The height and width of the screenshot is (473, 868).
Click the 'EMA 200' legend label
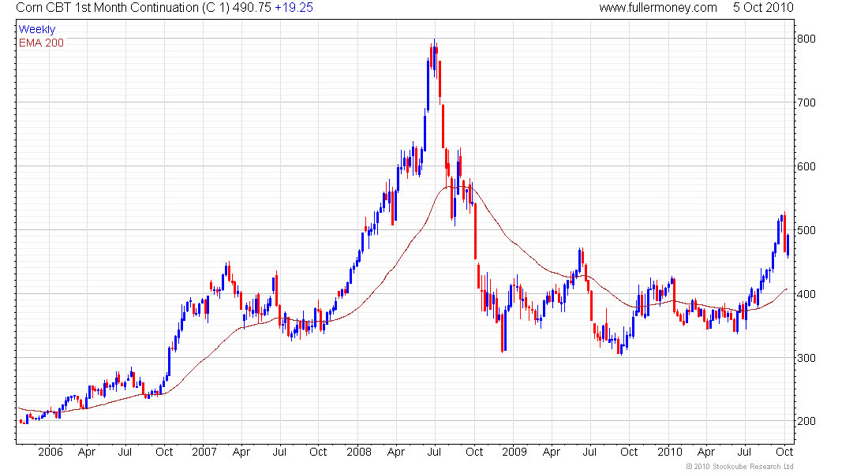tap(41, 43)
